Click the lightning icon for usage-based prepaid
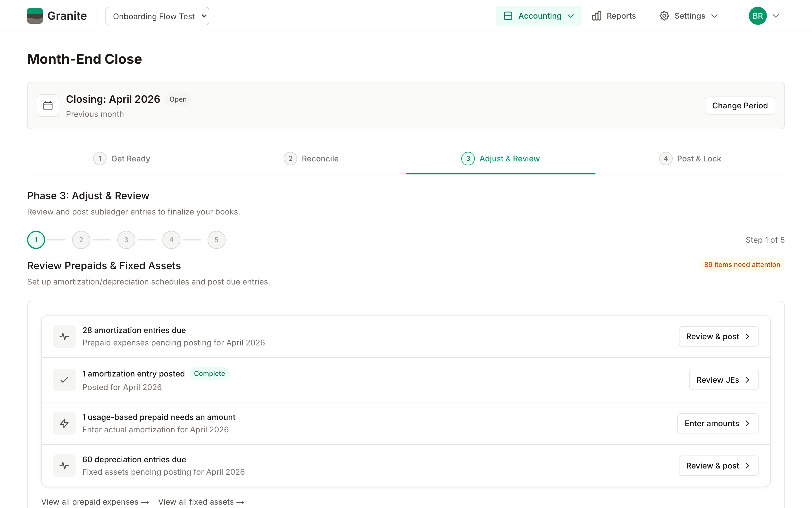The image size is (812, 508). tap(64, 423)
